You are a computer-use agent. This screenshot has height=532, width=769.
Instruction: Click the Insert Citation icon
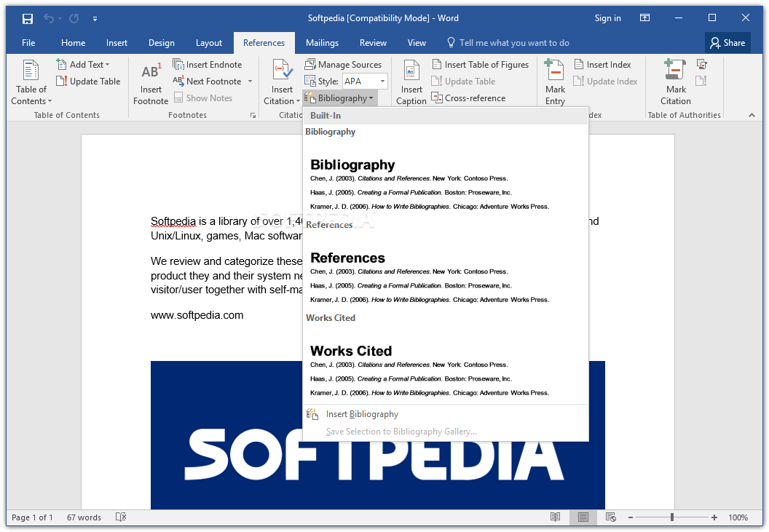(282, 71)
